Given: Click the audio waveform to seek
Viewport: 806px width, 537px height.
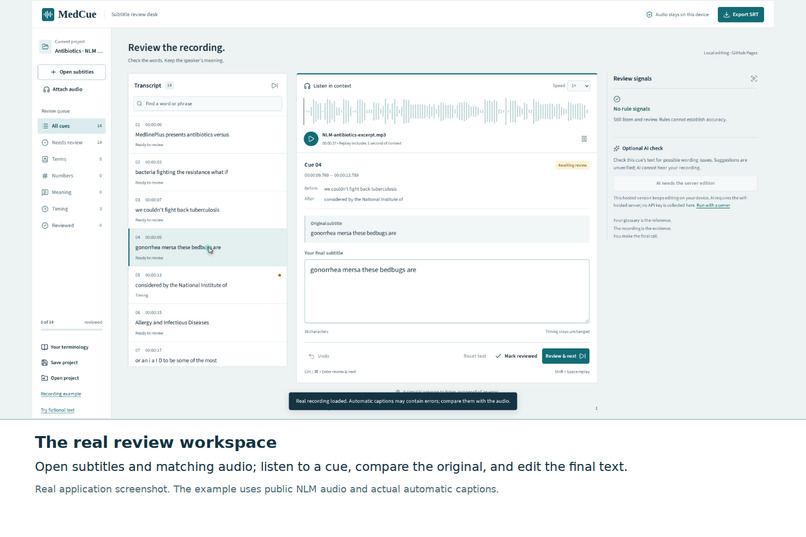Looking at the screenshot, I should coord(446,111).
